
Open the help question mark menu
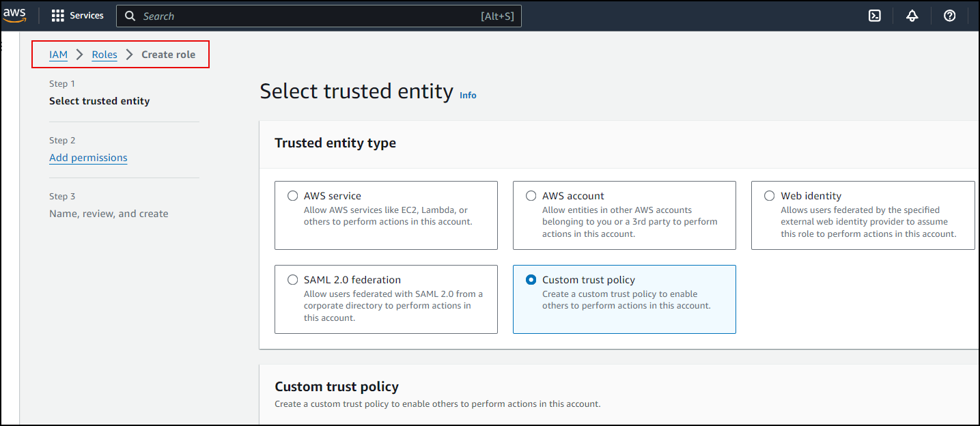949,16
